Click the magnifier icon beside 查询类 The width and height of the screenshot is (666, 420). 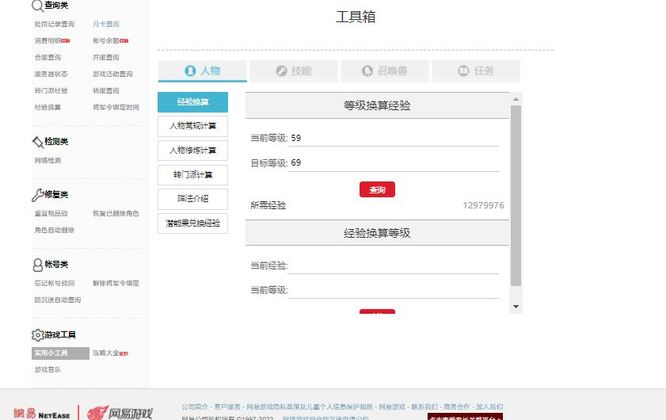click(37, 6)
